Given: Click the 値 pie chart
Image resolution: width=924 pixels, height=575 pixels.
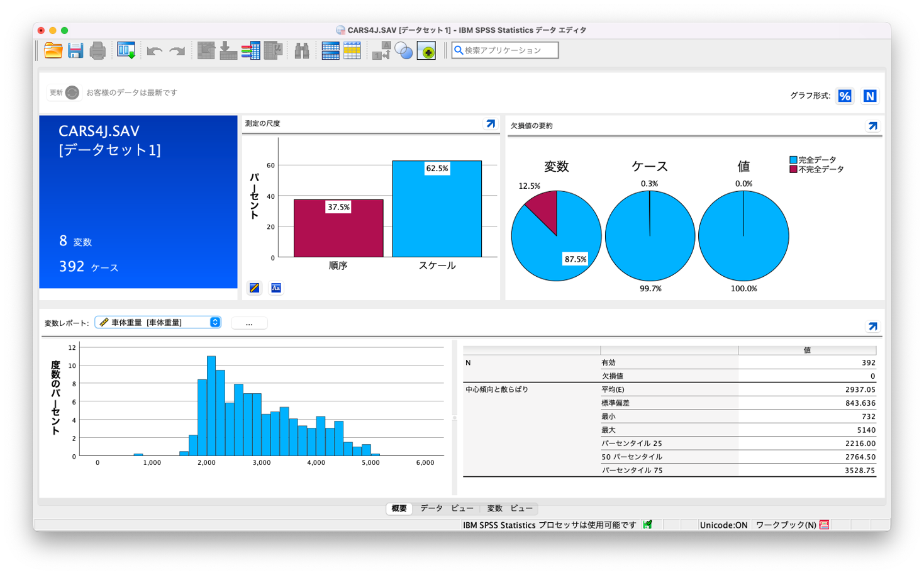Looking at the screenshot, I should [x=743, y=236].
